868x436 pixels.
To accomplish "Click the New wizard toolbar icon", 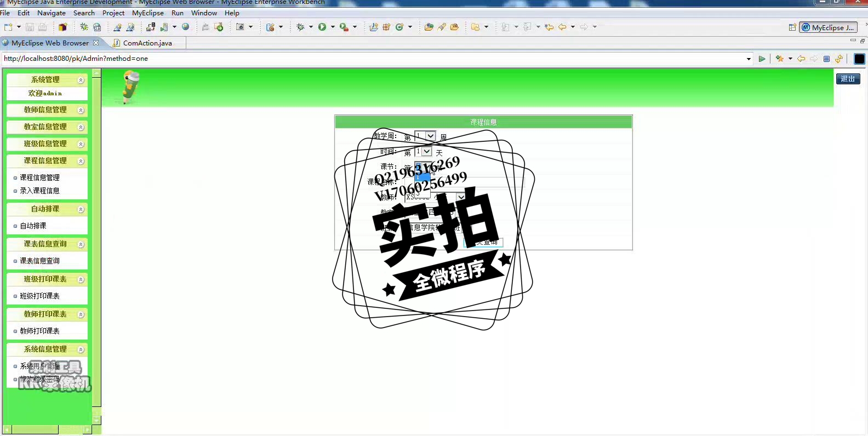I will (x=8, y=27).
